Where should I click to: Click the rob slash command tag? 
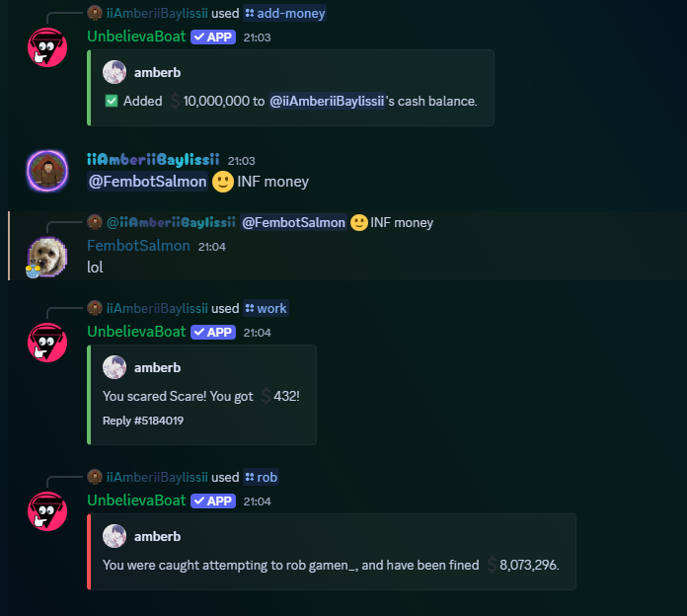pos(262,477)
